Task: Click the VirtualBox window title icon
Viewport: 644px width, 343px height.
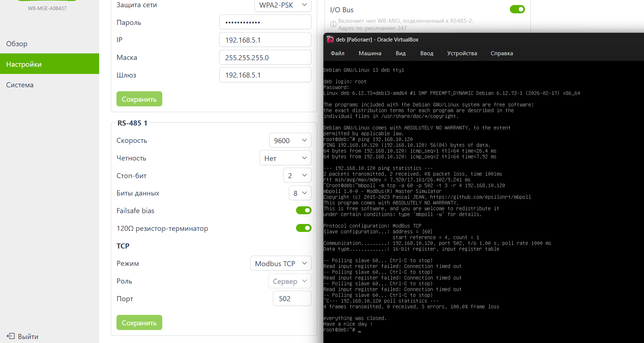Action: 330,40
